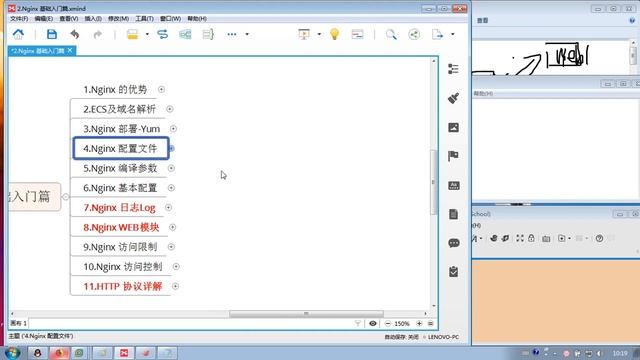The height and width of the screenshot is (360, 640).
Task: Open the presentation mode dropdown arrow
Action: [x=319, y=34]
